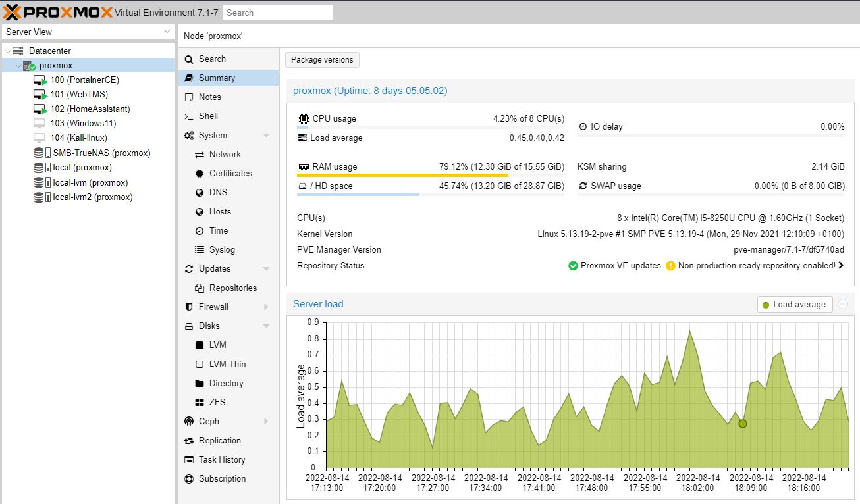This screenshot has width=860, height=504.
Task: Click the VM 102 HomeAssistant monitor icon
Action: click(x=41, y=109)
